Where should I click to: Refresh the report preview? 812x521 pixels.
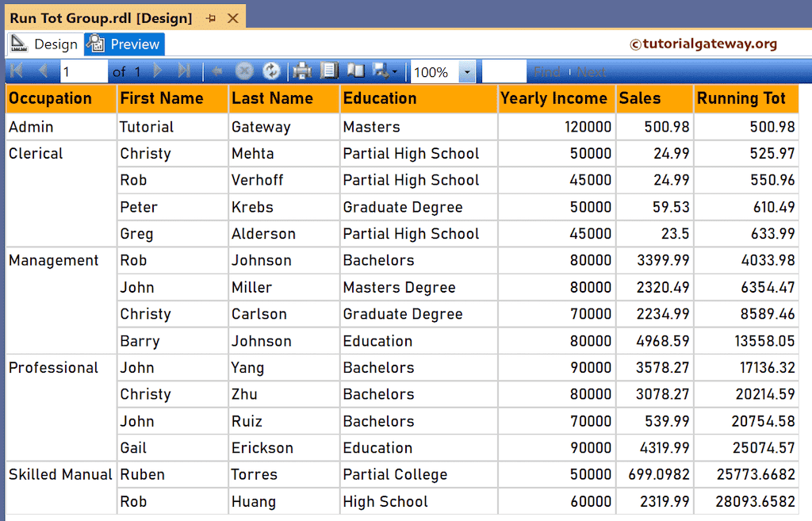(x=272, y=71)
